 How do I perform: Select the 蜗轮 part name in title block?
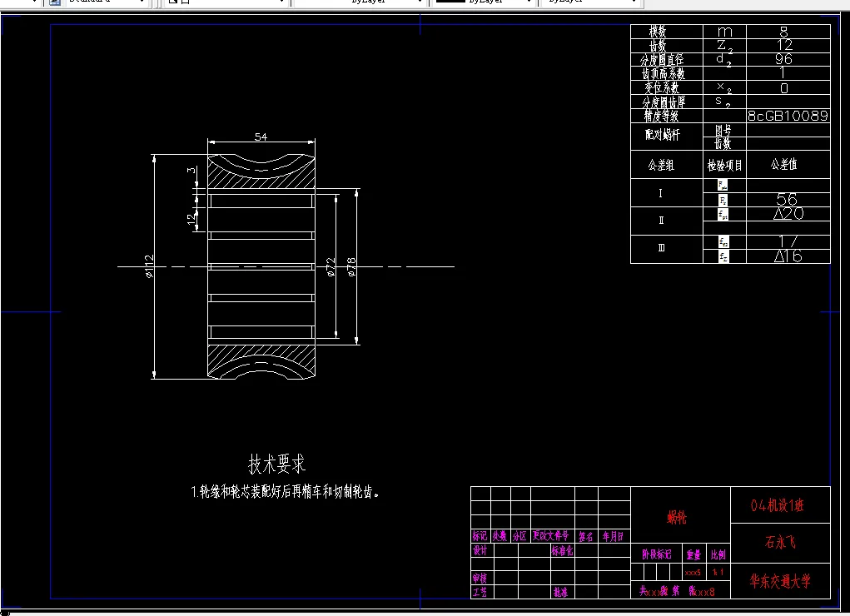[x=677, y=518]
